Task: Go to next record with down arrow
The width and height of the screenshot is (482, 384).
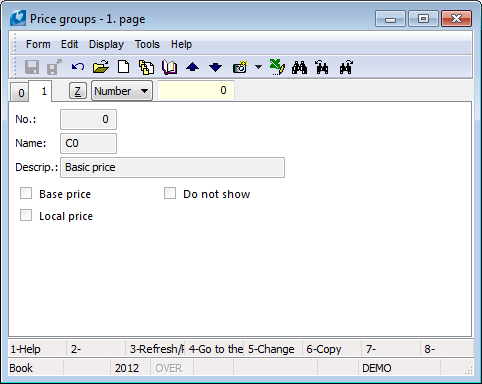Action: [x=215, y=67]
